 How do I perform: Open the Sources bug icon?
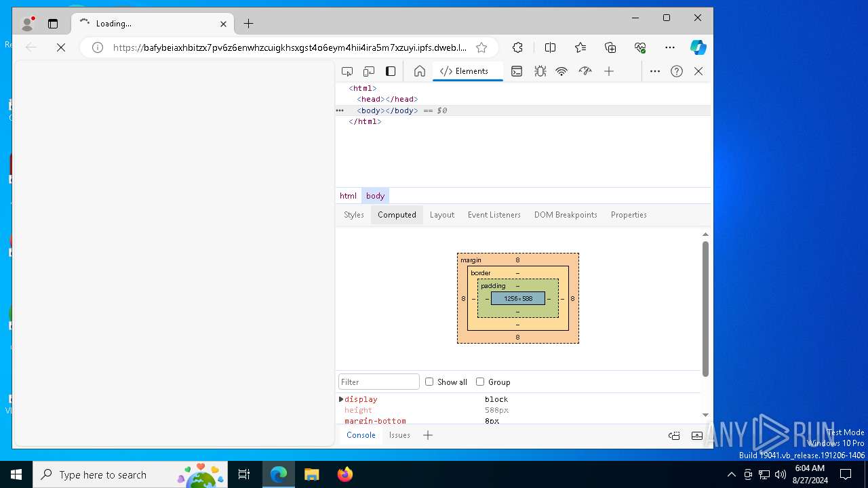point(540,71)
